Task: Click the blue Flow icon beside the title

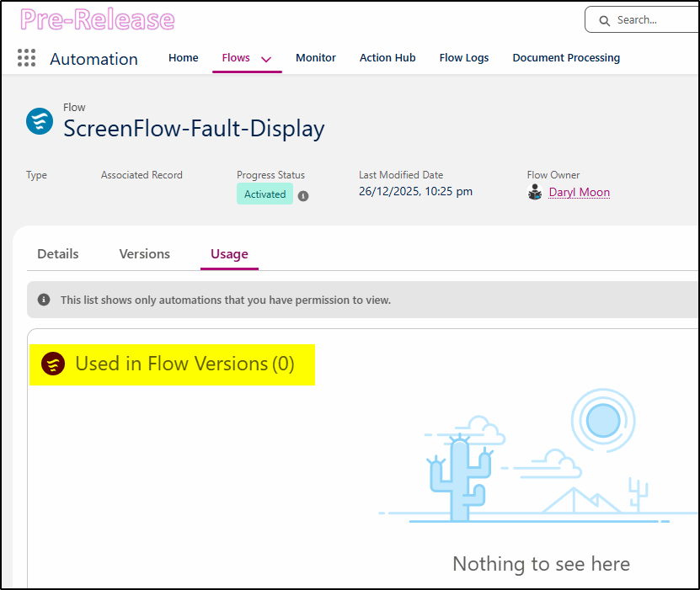Action: pos(40,121)
